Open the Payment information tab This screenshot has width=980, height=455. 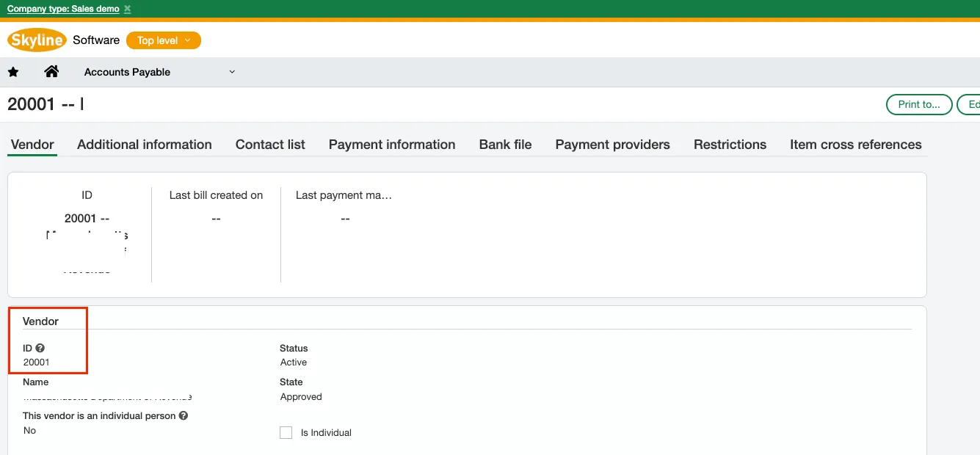392,145
